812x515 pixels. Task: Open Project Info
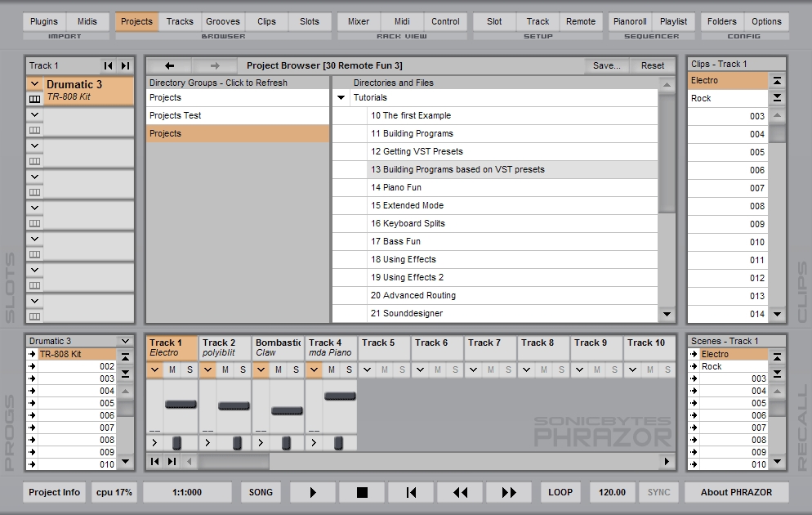coord(55,492)
